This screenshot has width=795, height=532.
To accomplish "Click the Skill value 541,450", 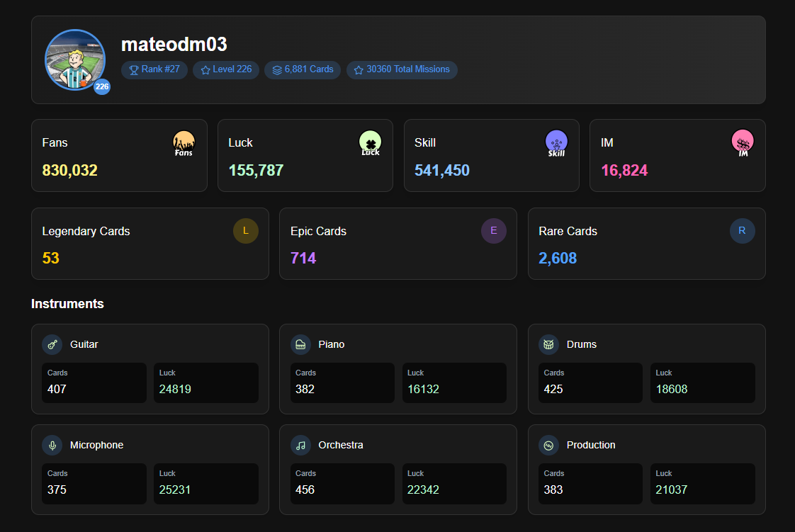I will point(442,171).
